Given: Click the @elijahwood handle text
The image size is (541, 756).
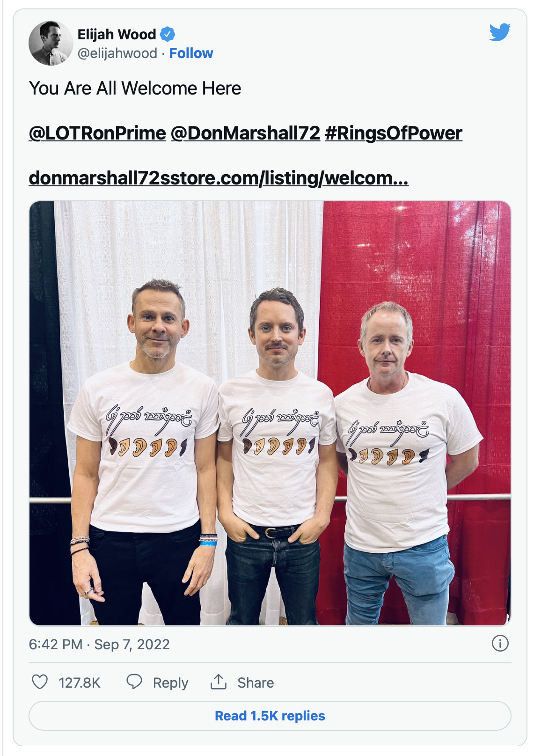Looking at the screenshot, I should (117, 53).
